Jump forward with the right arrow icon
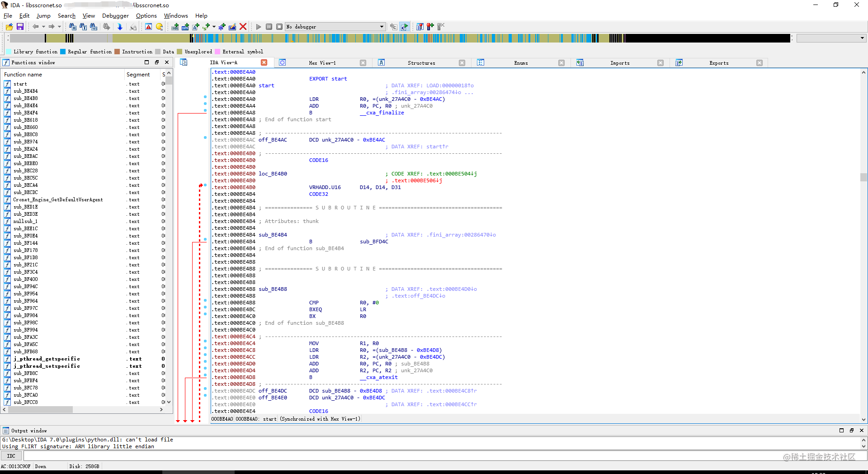This screenshot has height=474, width=868. 52,27
